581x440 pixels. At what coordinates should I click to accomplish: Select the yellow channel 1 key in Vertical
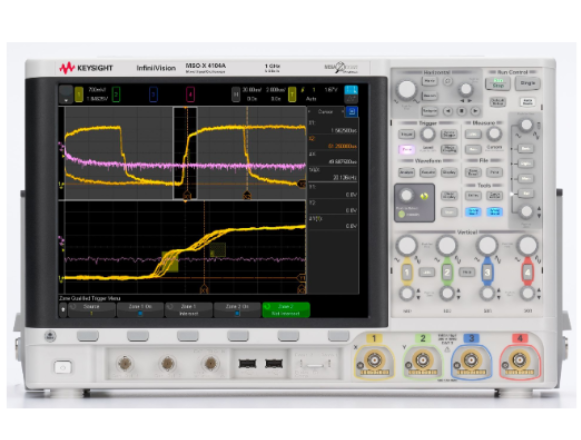point(406,272)
